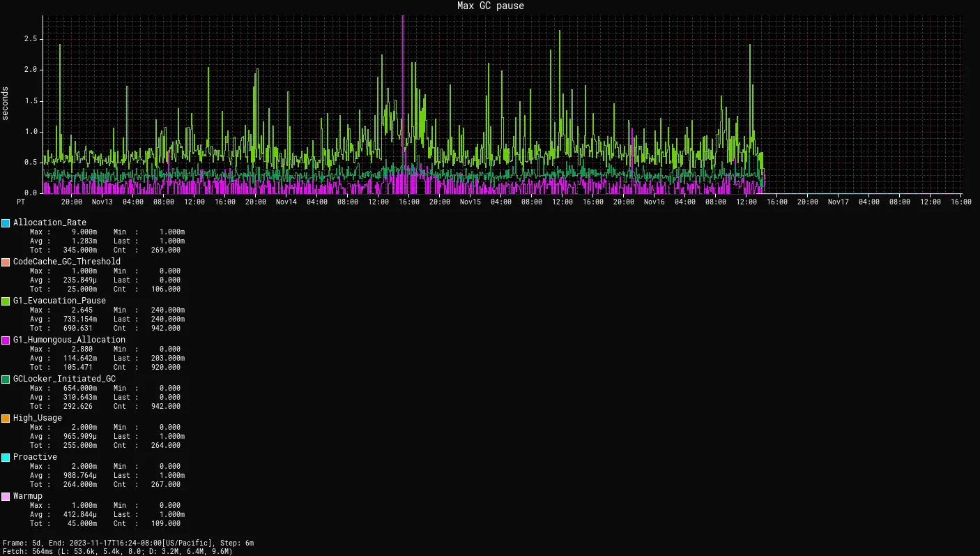
Task: Click G1_Evacuation_Pause Max value 2.645
Action: (x=82, y=310)
